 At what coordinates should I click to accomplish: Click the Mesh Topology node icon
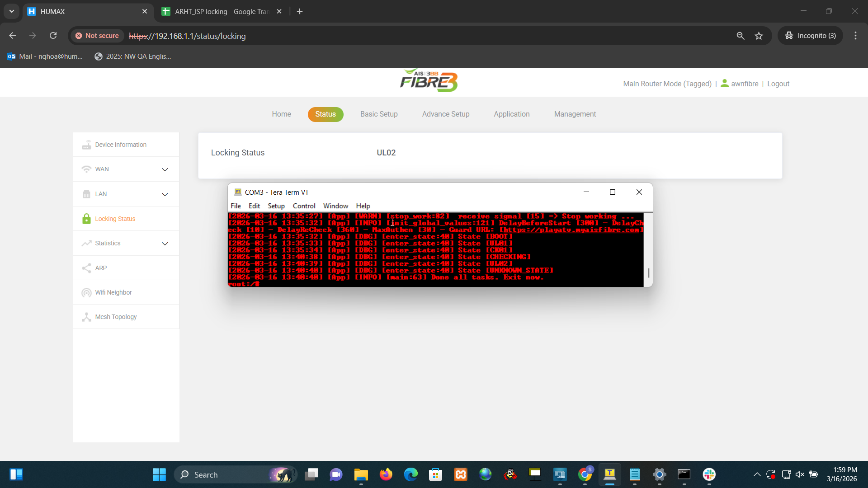click(86, 317)
